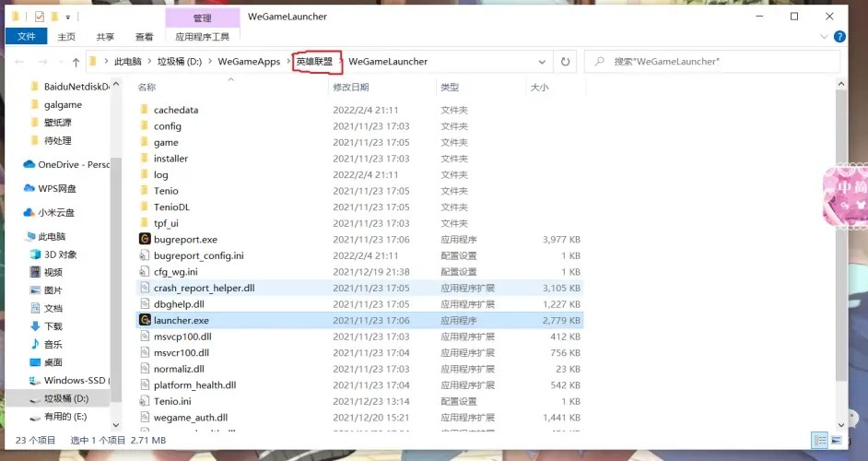Go up one folder level with up arrow

coord(76,62)
